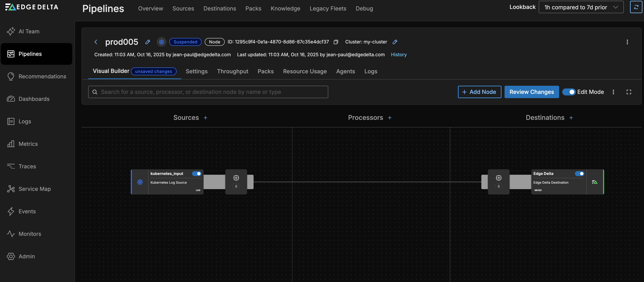Open pipeline header kebab menu
Screen dimensions: 644x282
click(627, 42)
